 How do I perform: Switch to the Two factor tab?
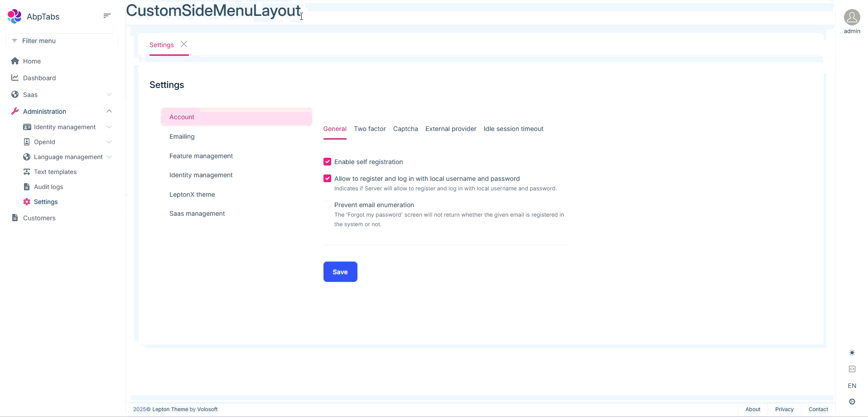[x=370, y=129]
